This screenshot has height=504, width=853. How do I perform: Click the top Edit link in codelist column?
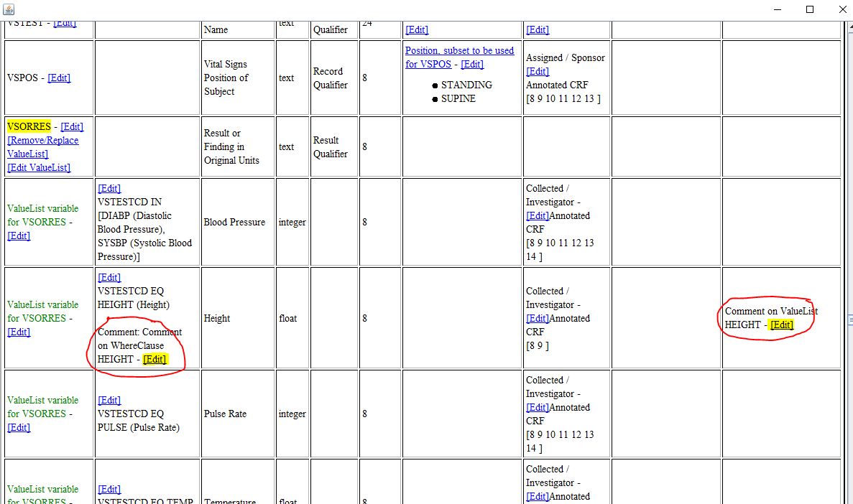click(417, 30)
